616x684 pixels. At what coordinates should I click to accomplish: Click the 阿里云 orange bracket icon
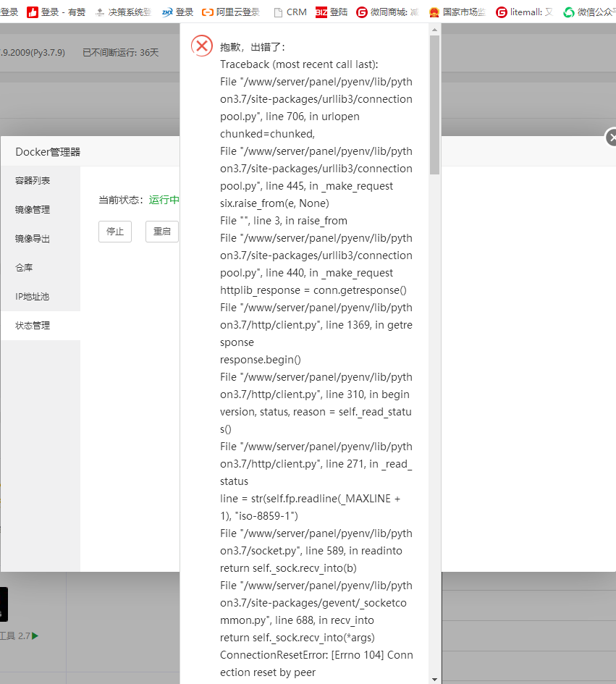pyautogui.click(x=208, y=12)
